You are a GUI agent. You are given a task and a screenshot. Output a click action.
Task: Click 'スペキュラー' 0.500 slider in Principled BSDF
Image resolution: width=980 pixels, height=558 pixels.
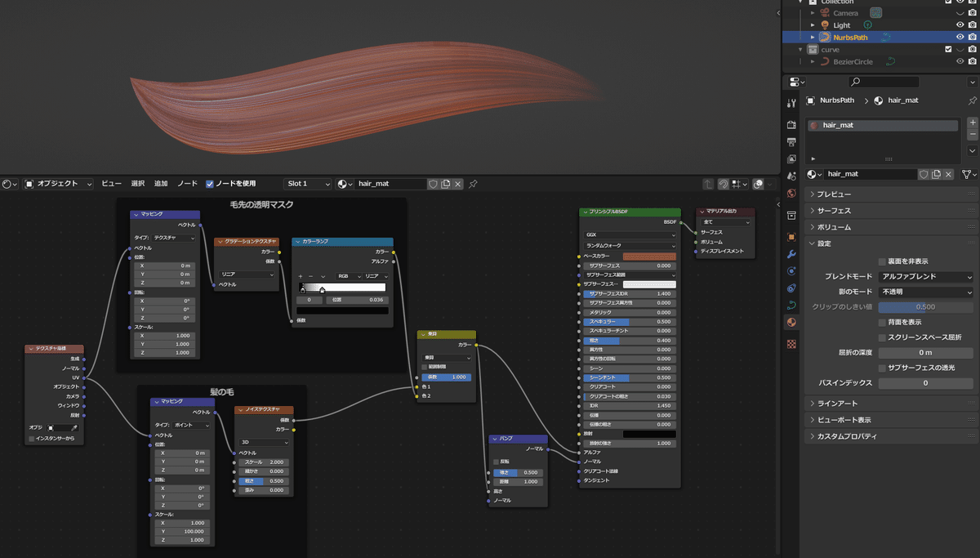(630, 322)
